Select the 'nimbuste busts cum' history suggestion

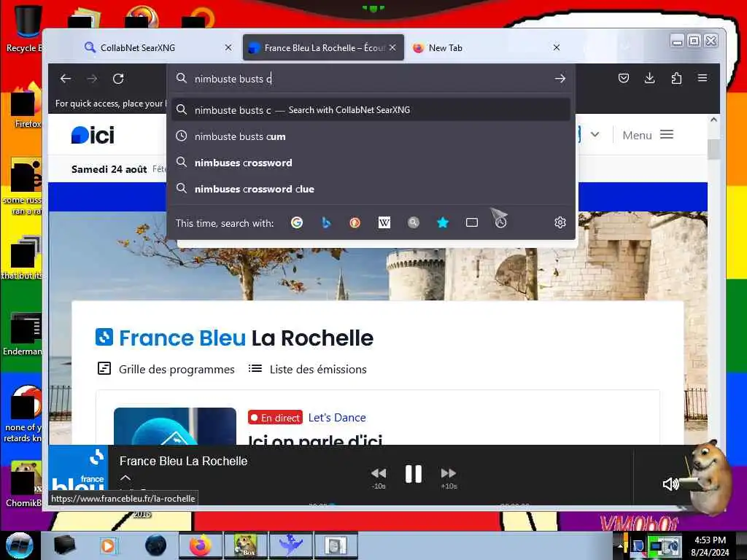pos(371,136)
